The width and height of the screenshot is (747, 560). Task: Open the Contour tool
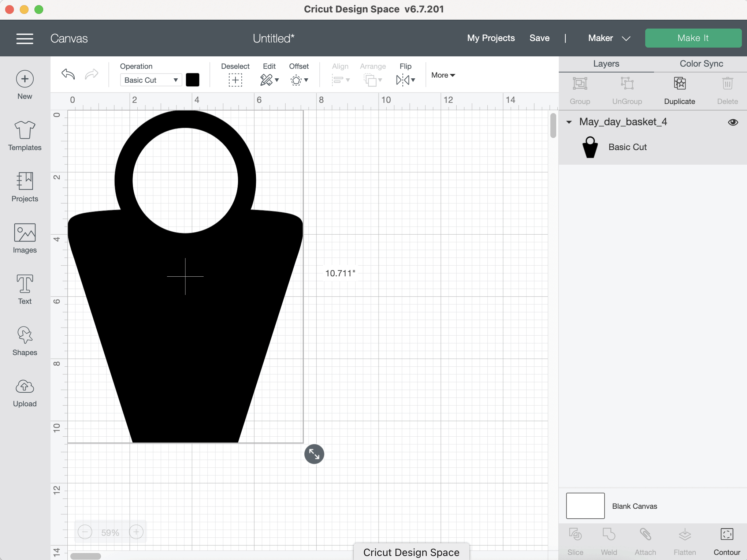coord(727,535)
